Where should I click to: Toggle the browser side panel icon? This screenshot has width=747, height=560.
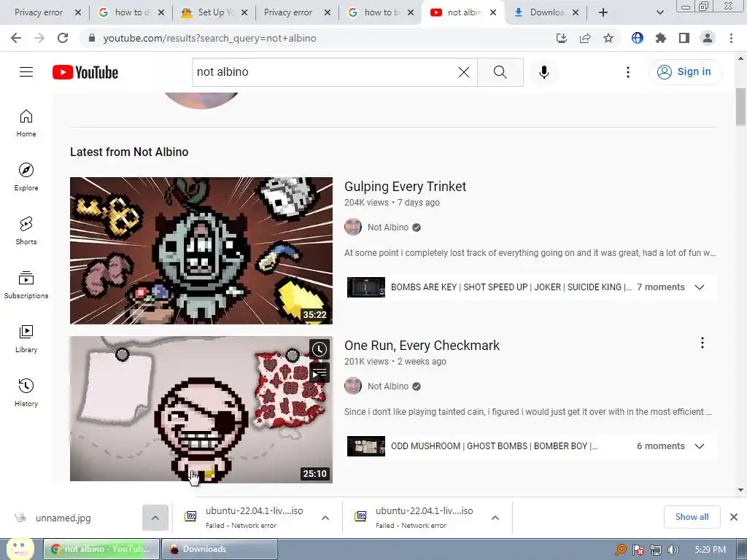[684, 38]
